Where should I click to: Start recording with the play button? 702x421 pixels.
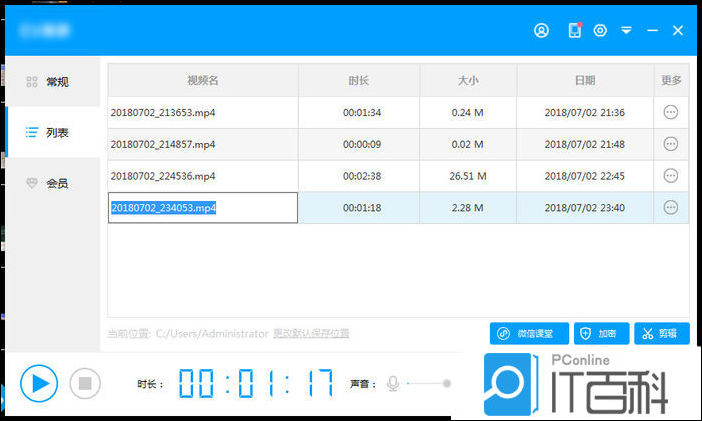coord(39,383)
